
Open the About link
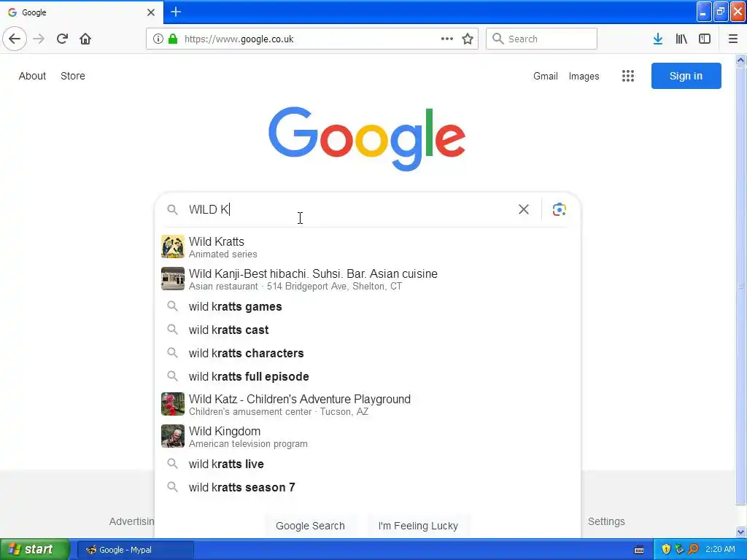coord(32,76)
